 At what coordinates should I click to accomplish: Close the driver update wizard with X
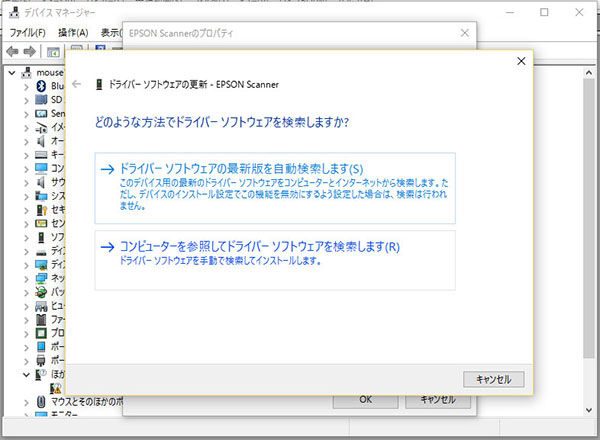click(521, 61)
